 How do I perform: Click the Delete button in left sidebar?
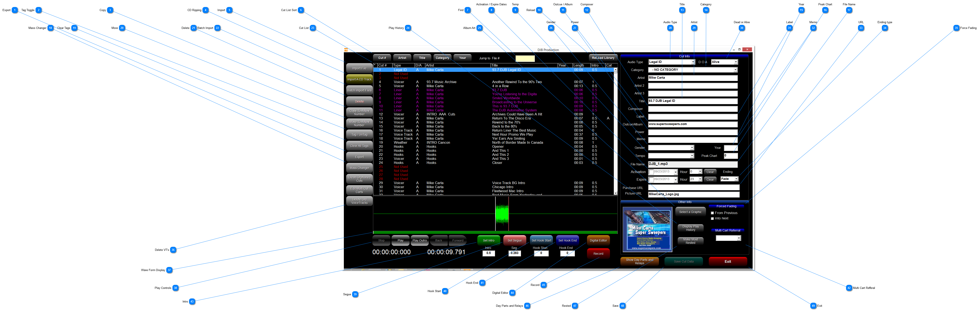(x=359, y=101)
